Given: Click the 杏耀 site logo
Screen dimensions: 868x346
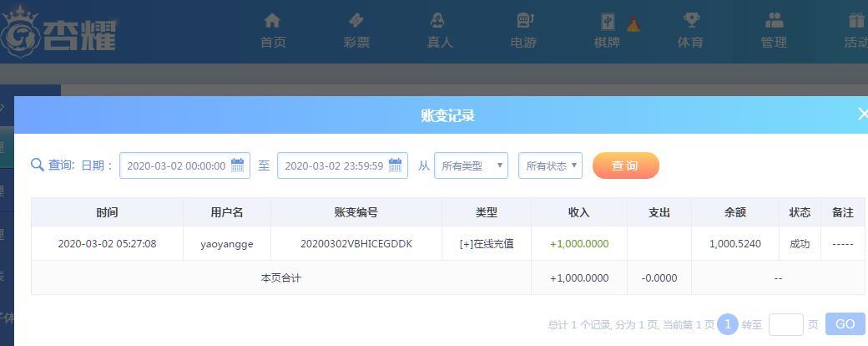Looking at the screenshot, I should click(58, 32).
